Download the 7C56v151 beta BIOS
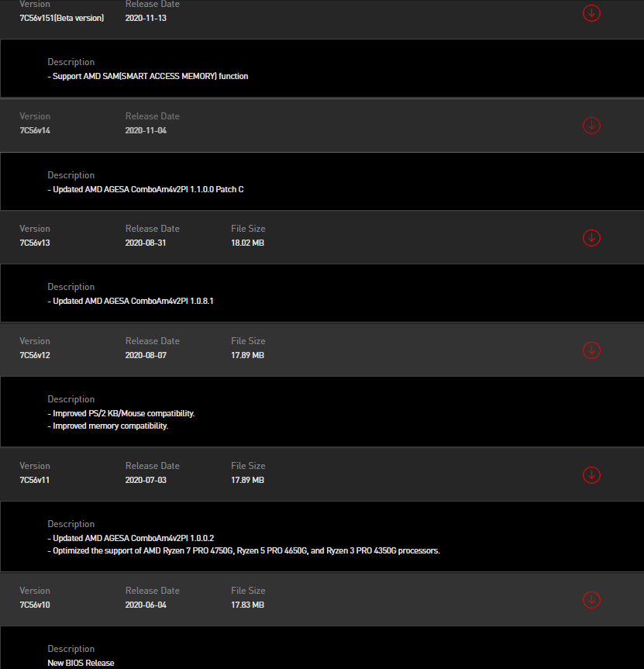This screenshot has width=644, height=669. coord(591,13)
